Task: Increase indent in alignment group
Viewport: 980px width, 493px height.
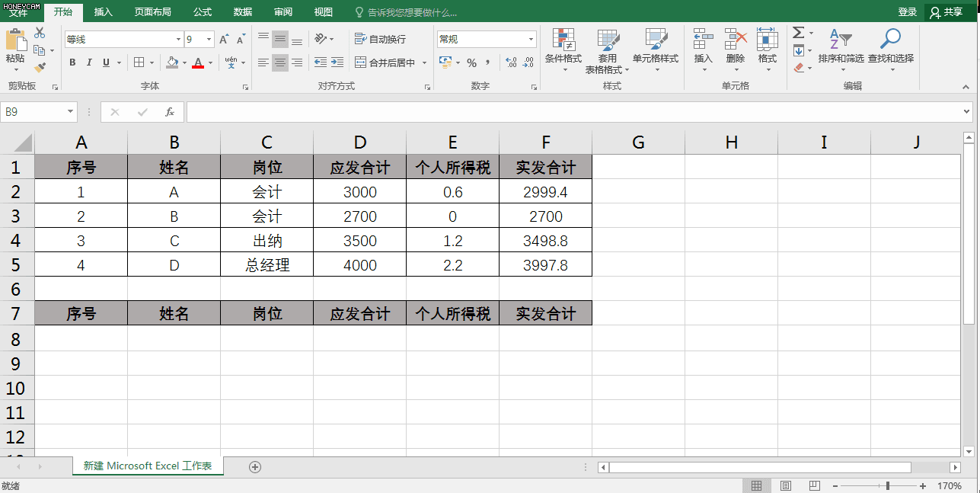Action: [339, 62]
